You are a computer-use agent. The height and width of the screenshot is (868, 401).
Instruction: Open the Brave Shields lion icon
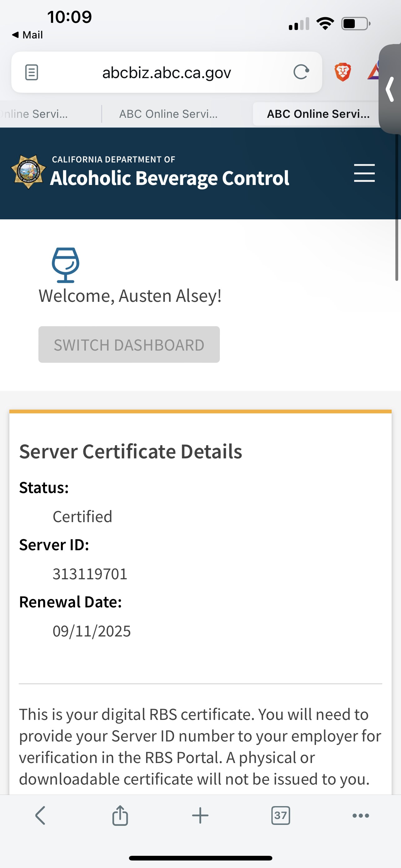[x=342, y=72]
